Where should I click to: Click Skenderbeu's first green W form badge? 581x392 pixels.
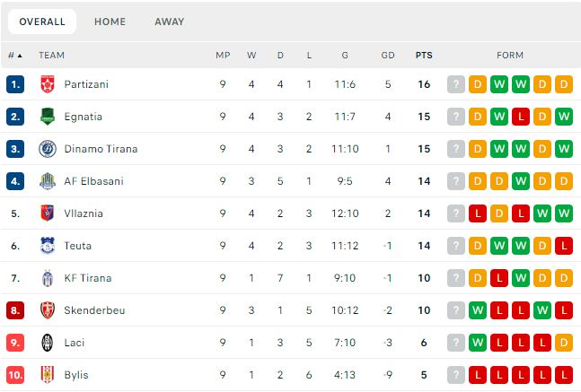pos(477,310)
